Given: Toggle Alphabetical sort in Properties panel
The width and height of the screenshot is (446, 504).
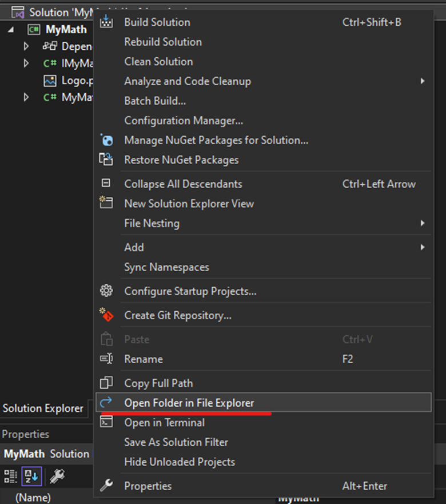Looking at the screenshot, I should coord(31,476).
